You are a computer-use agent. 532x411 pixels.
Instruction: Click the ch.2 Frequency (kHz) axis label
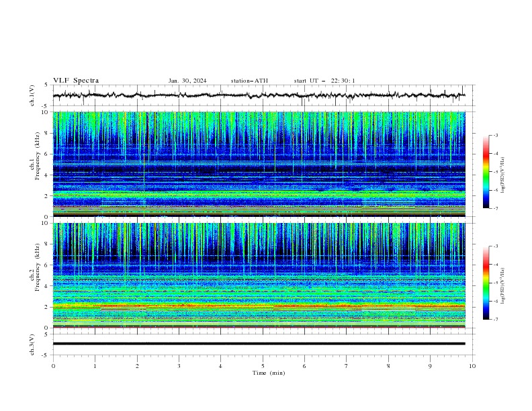tap(35, 267)
